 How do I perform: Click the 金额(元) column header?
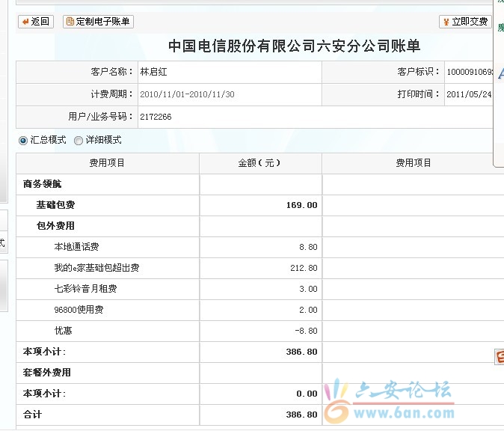(260, 163)
